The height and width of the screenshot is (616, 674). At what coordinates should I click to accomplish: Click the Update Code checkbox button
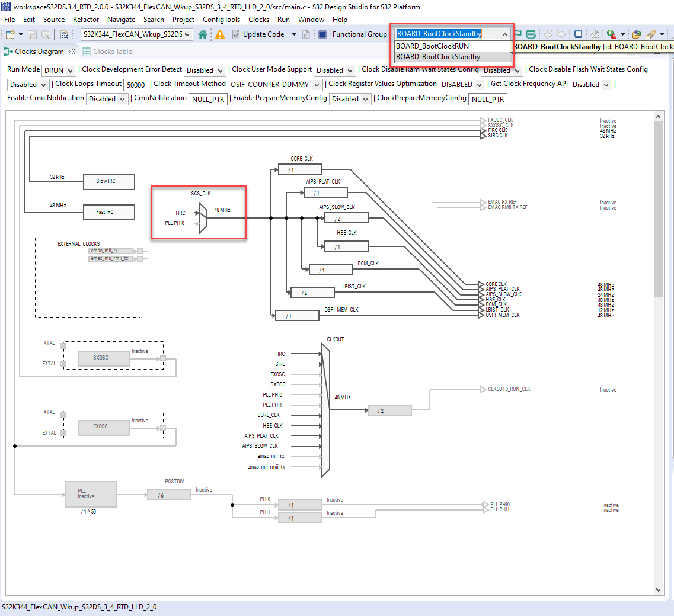pos(235,34)
